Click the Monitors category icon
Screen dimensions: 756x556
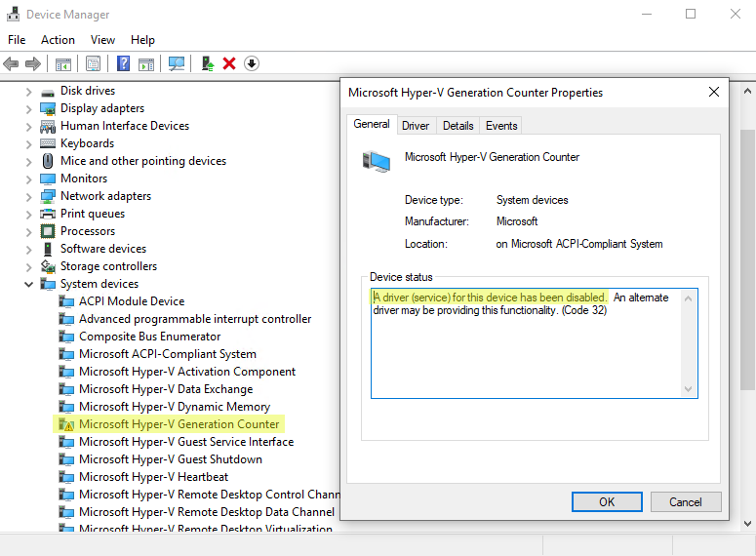coord(48,179)
